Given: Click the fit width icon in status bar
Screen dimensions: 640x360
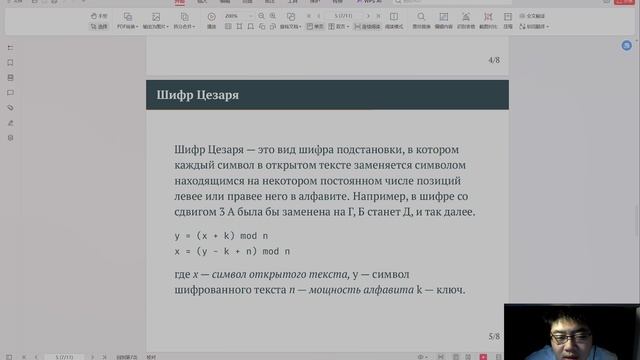Looking at the screenshot, I should pyautogui.click(x=441, y=357).
